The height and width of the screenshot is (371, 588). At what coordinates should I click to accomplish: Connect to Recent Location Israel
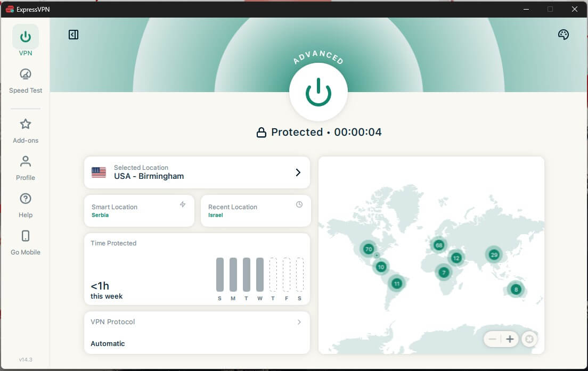coord(256,211)
